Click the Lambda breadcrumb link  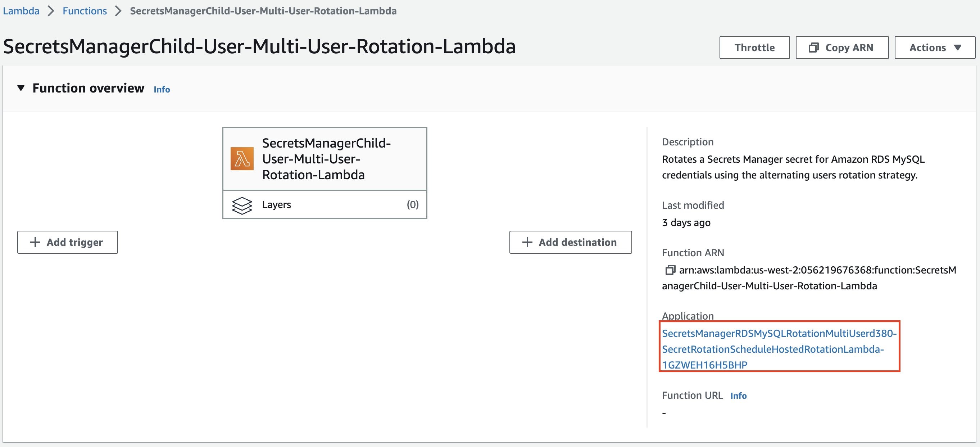click(x=21, y=11)
